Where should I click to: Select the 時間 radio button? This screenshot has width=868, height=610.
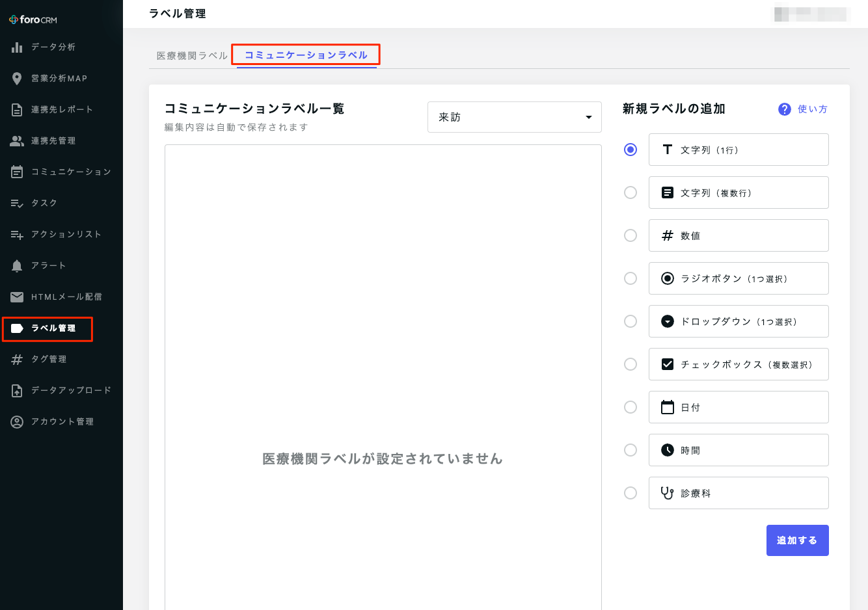[x=631, y=450]
